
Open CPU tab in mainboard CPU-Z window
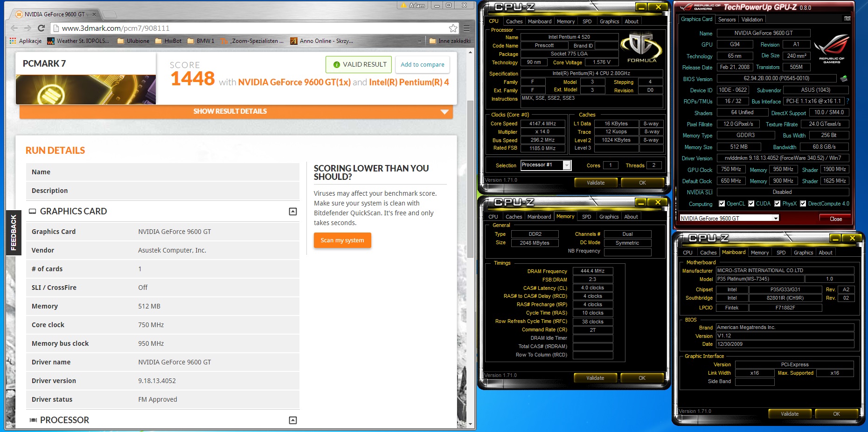coord(687,253)
